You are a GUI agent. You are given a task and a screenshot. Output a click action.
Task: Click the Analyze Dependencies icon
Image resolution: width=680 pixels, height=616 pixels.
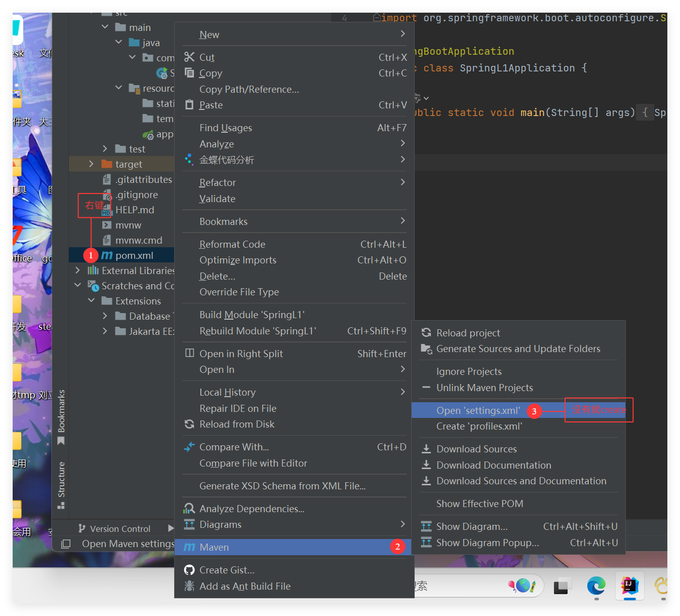[189, 508]
